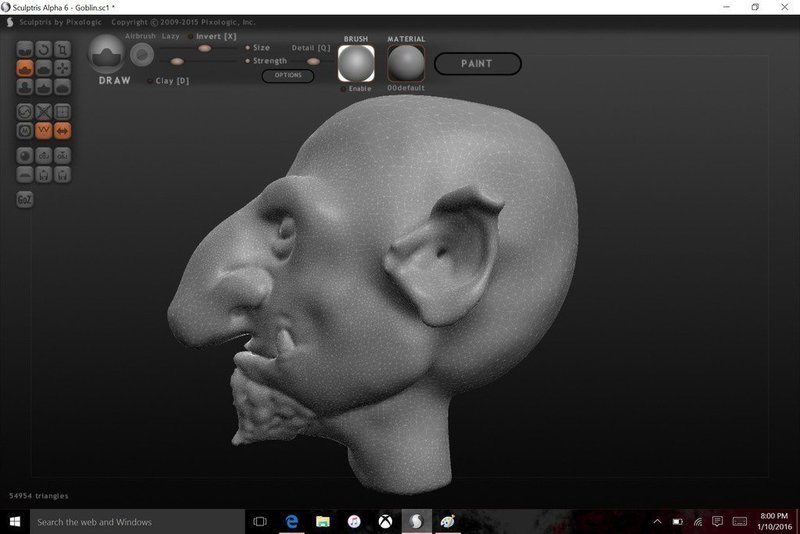Viewport: 800px width, 534px height.
Task: Toggle the Lazy option
Action: (x=170, y=36)
